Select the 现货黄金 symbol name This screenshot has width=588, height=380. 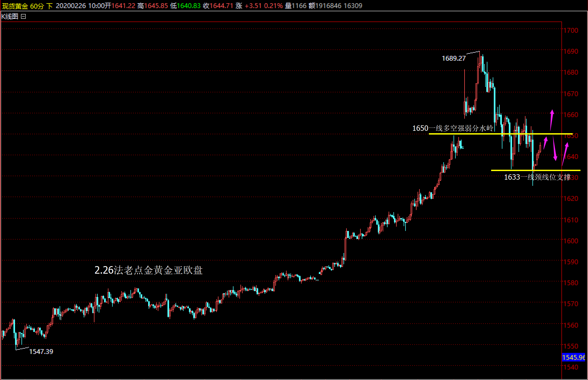tap(15, 6)
